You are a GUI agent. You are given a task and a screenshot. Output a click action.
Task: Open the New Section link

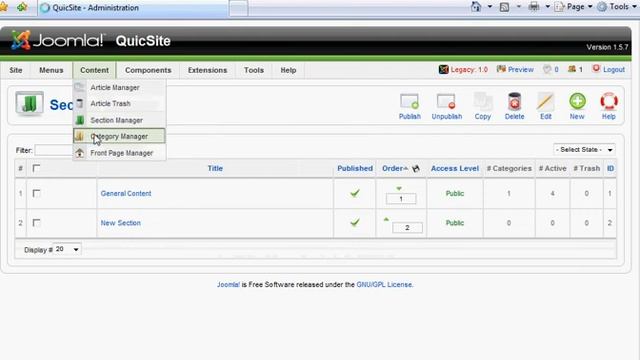[121, 223]
